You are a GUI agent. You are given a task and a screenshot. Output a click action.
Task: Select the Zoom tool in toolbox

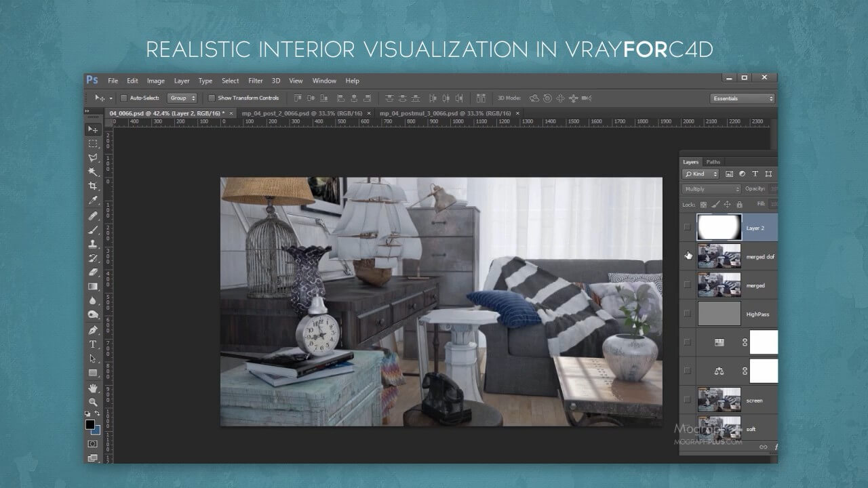[x=93, y=402]
